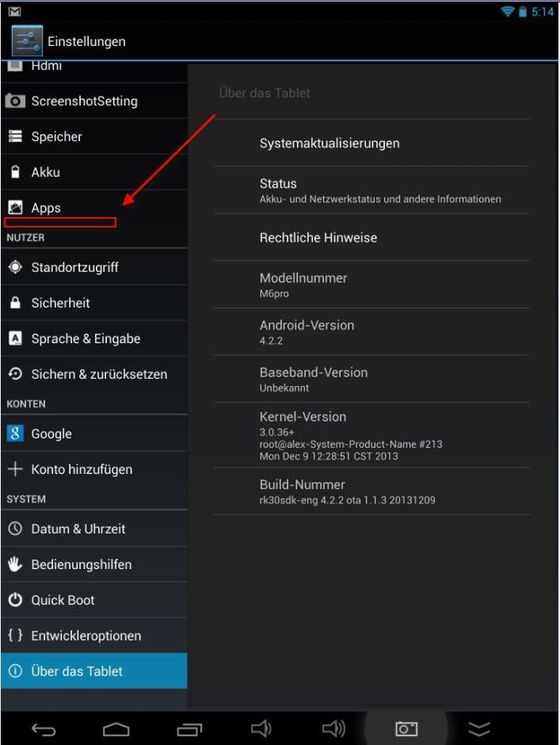Take a screenshot with navigation bar camera
This screenshot has height=745, width=560.
tap(406, 729)
